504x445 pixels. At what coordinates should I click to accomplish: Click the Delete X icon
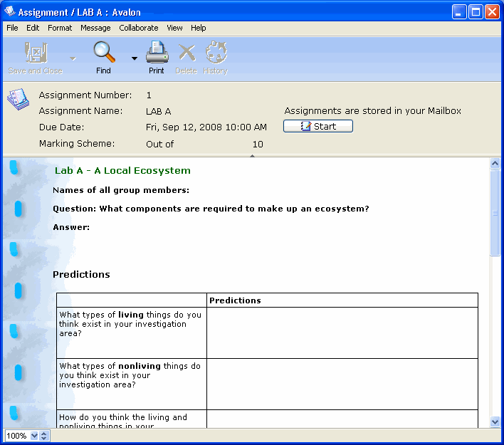pos(187,53)
